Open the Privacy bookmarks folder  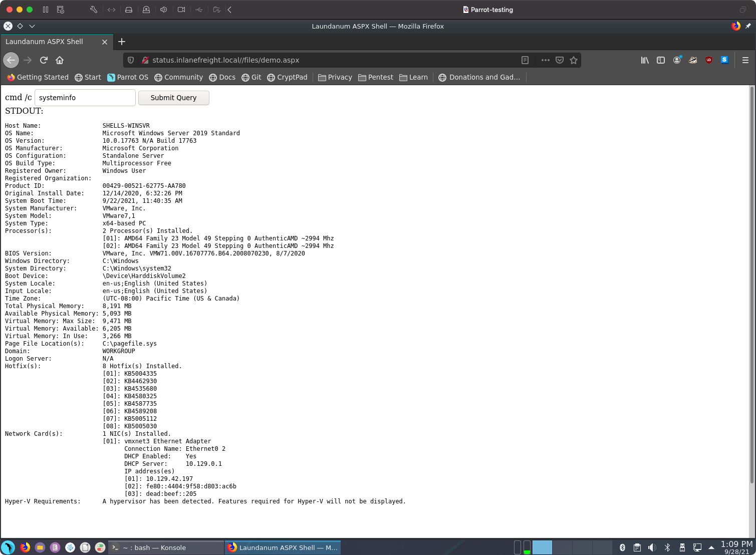[x=335, y=77]
